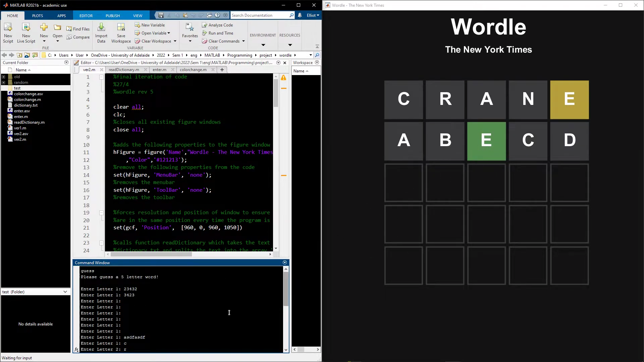Click Analyze Code

pos(218,25)
